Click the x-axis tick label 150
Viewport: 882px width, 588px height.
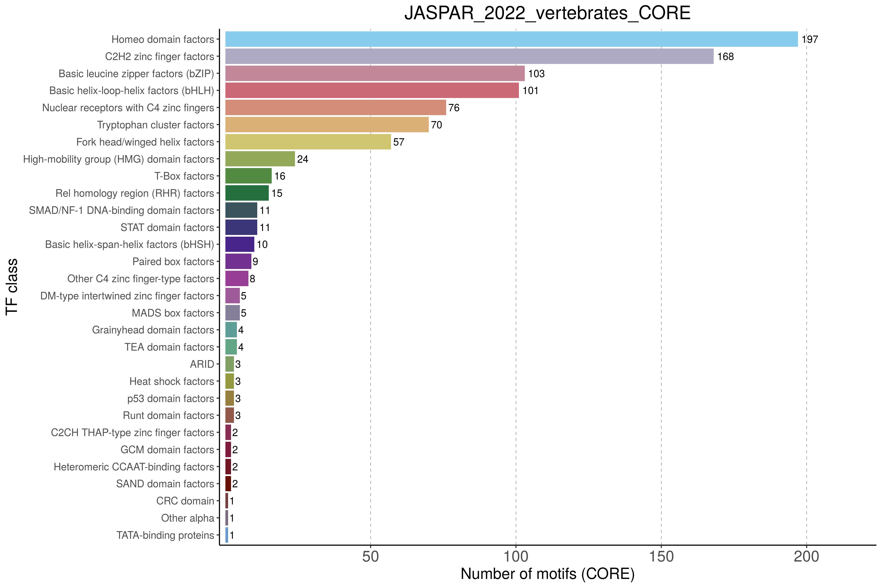[661, 557]
